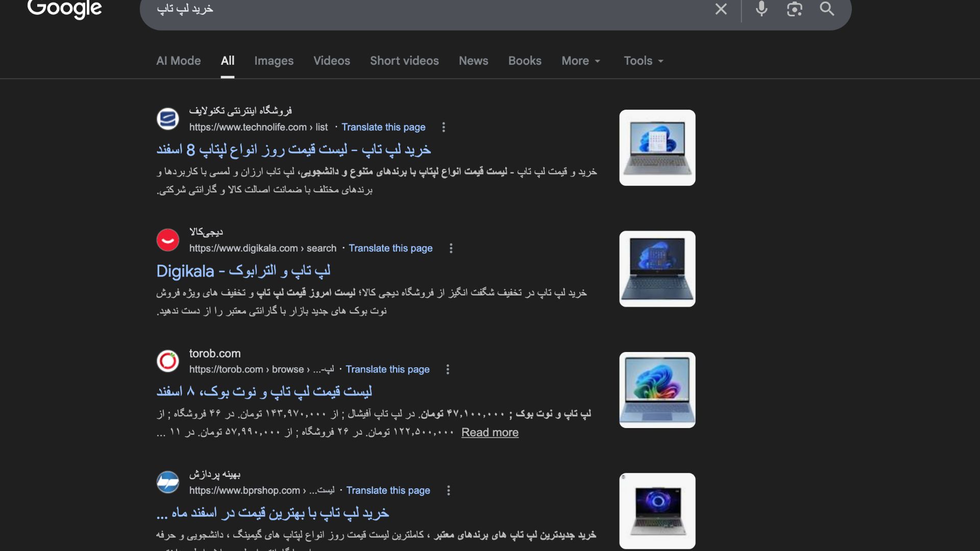The width and height of the screenshot is (980, 551).
Task: Click the Digikala red favicon
Action: point(167,240)
